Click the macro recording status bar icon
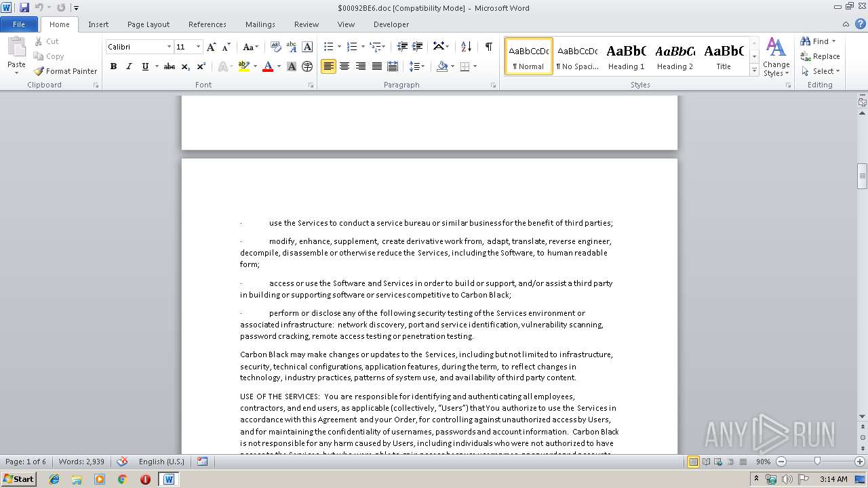Screen dimensions: 868x488 (x=202, y=462)
